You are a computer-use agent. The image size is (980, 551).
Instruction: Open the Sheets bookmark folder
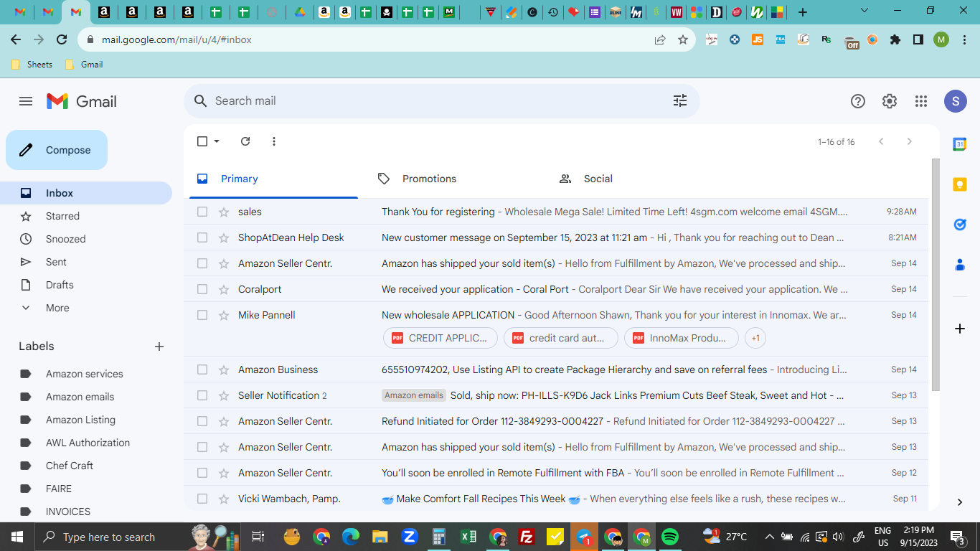tap(32, 64)
